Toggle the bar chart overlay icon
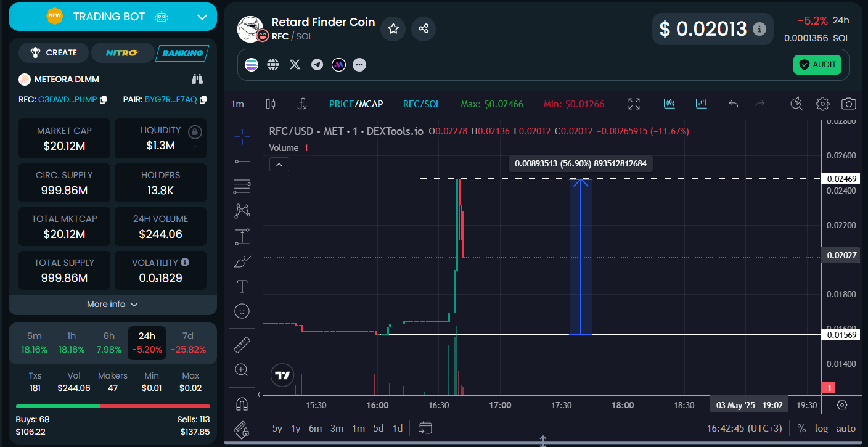Image resolution: width=868 pixels, height=447 pixels. pos(701,104)
